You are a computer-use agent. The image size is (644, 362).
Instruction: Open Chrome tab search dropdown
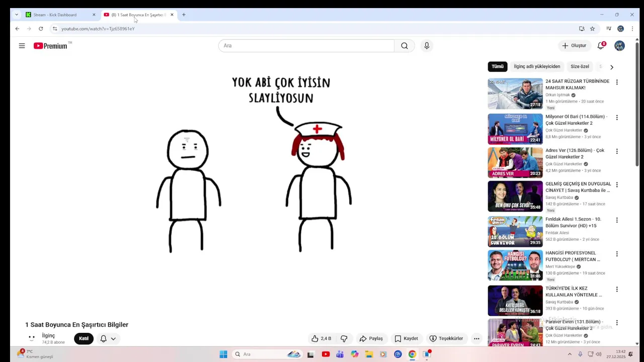16,15
